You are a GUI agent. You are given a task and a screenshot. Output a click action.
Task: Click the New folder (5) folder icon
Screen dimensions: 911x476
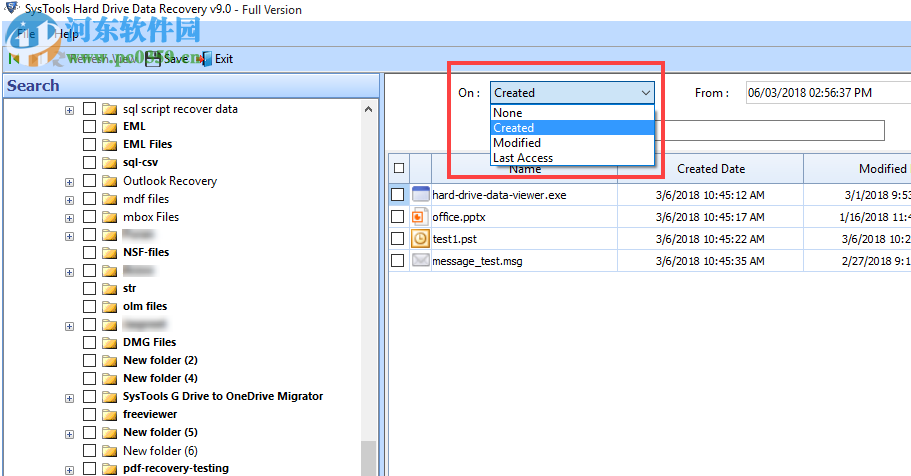click(x=109, y=433)
